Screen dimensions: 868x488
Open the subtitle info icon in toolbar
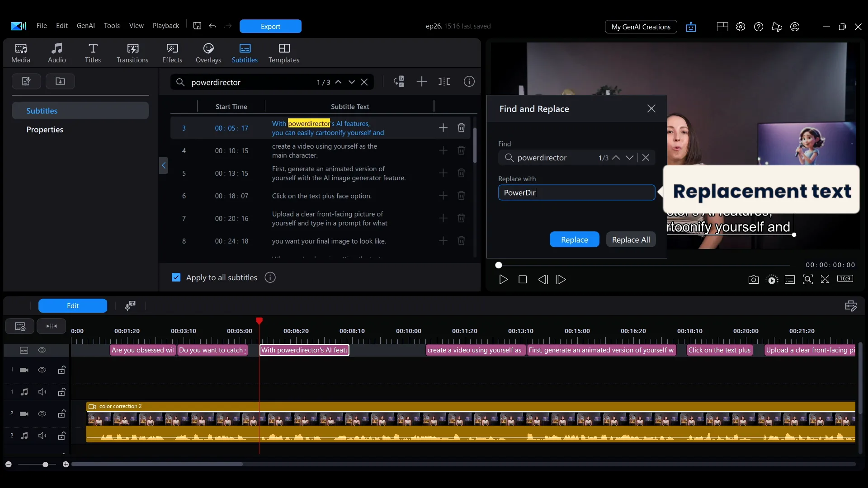point(469,82)
